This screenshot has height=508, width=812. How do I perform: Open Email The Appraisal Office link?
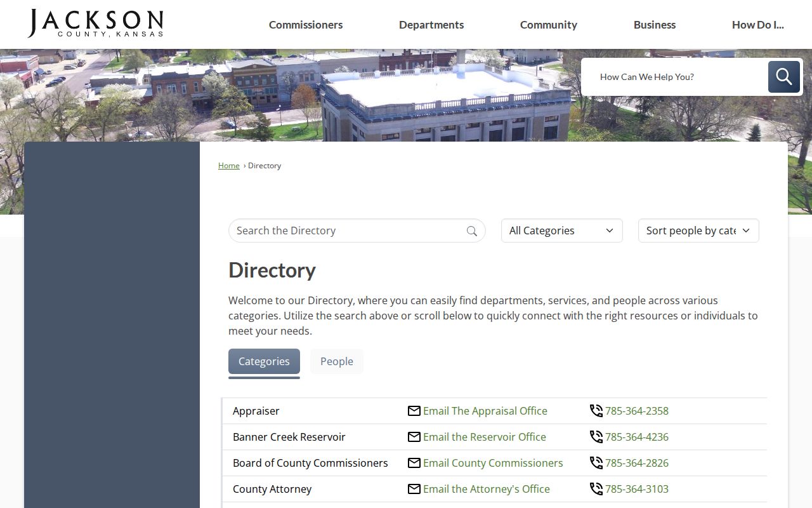click(x=485, y=411)
